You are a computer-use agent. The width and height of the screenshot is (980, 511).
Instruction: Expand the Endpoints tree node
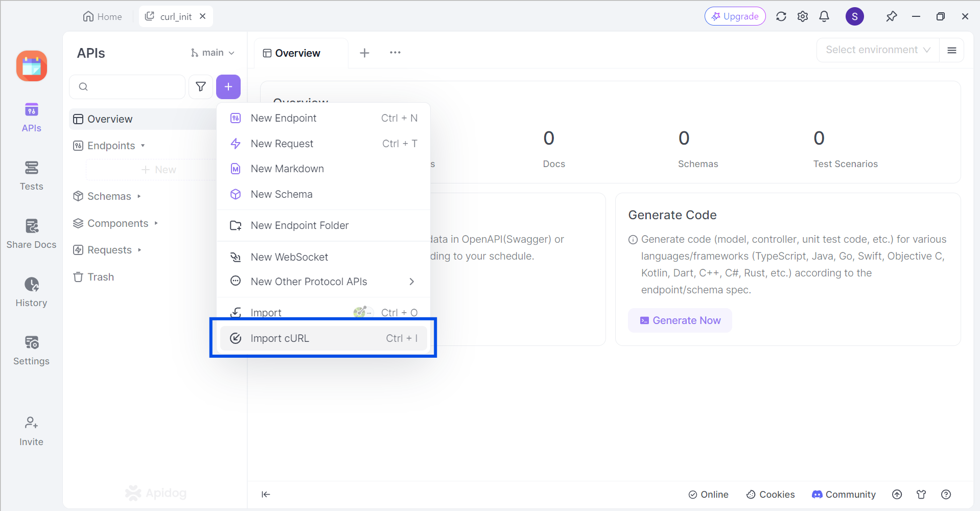pos(143,146)
